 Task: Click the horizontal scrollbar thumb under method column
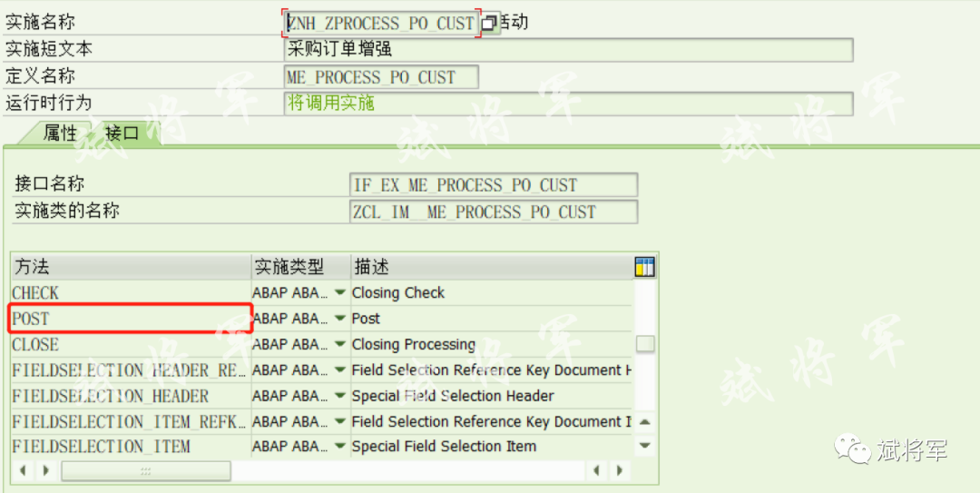145,471
